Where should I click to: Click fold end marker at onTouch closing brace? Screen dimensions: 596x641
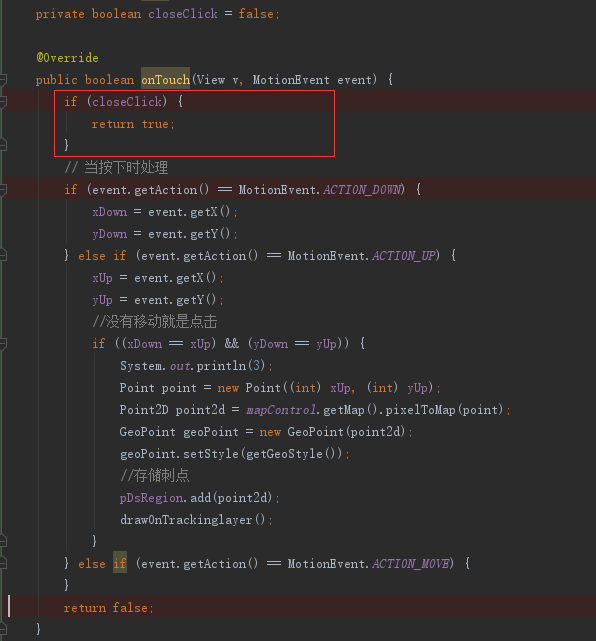coord(3,629)
